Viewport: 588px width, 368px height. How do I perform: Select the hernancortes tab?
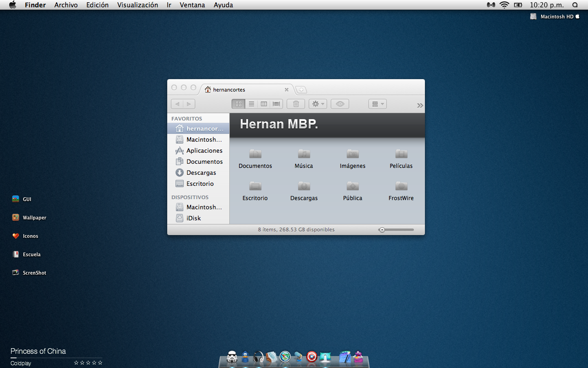point(247,90)
